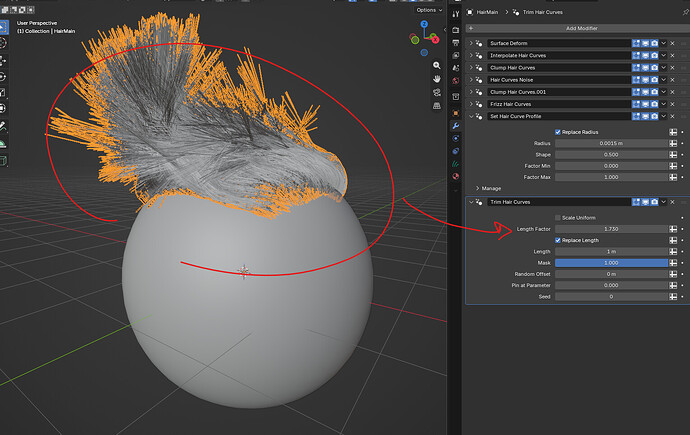Image resolution: width=690 pixels, height=435 pixels.
Task: Collapse the Trim Hair Curves modifier
Action: [471, 202]
